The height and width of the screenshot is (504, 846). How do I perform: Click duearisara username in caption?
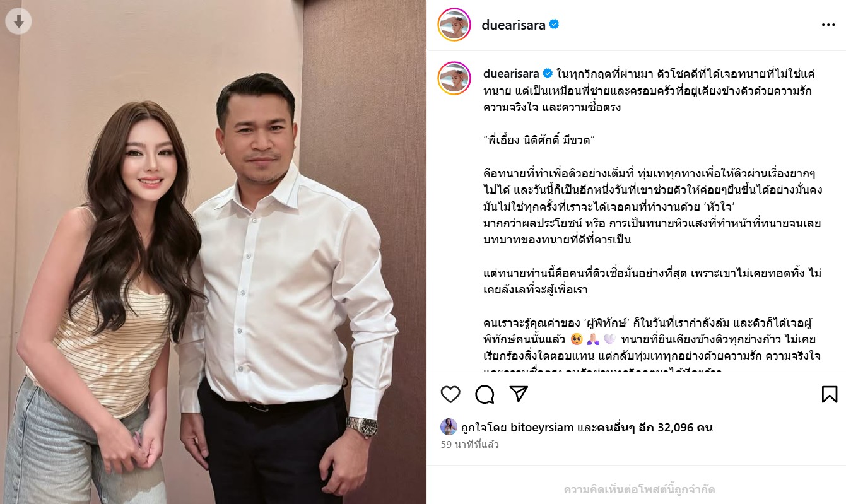point(512,74)
